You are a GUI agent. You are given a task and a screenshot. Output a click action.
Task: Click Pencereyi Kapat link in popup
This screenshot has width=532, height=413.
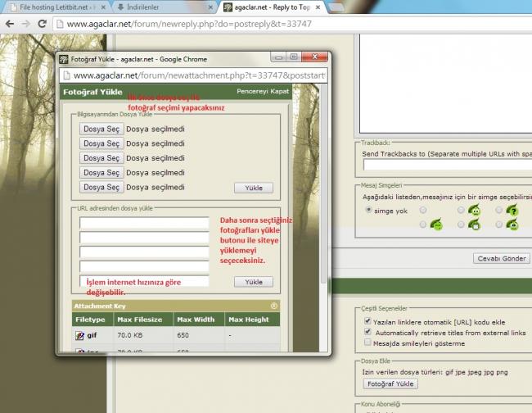click(263, 91)
